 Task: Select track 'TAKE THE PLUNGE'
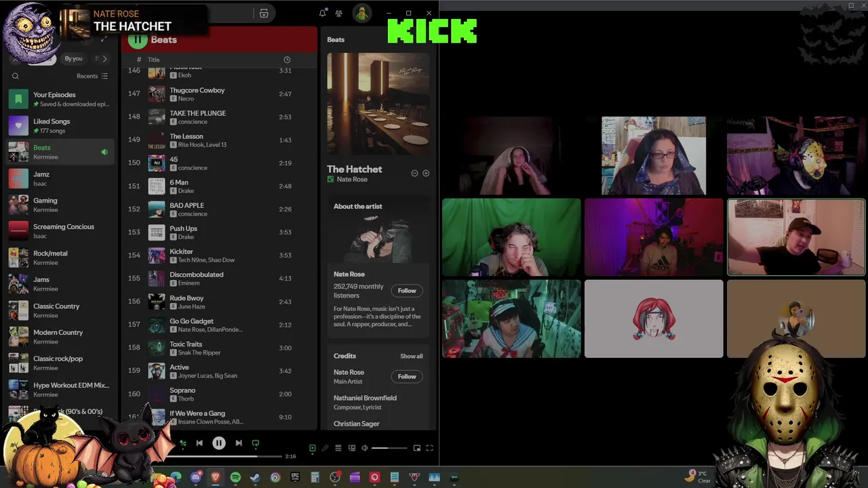pos(220,117)
